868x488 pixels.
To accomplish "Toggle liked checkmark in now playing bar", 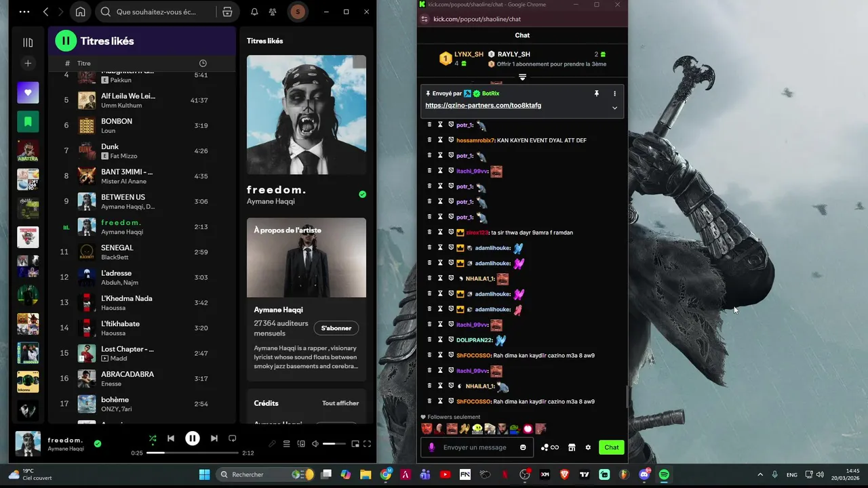I will pyautogui.click(x=98, y=444).
